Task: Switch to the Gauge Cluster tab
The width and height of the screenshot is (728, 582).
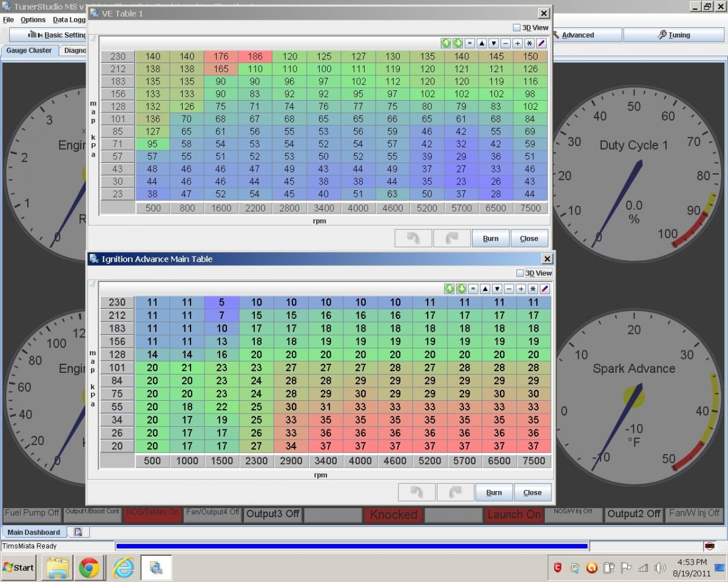Action: [29, 50]
